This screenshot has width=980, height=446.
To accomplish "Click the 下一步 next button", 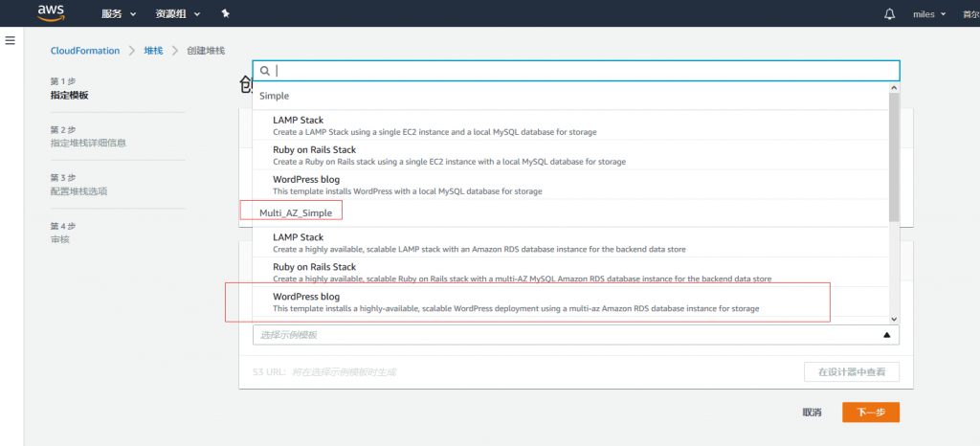I will 871,413.
